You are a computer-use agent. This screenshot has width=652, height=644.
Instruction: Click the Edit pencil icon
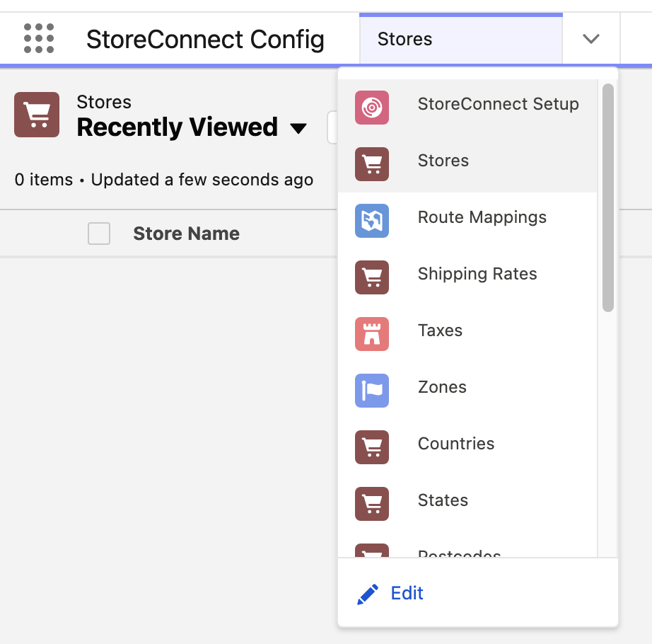point(368,594)
